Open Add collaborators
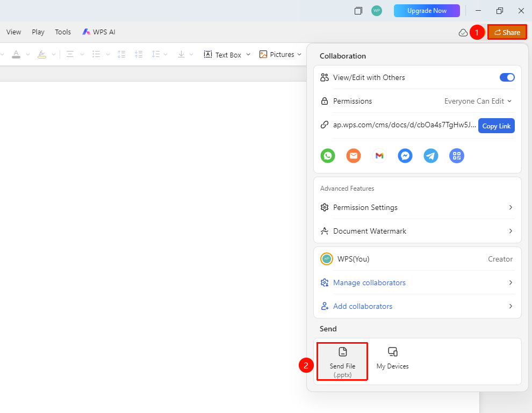The image size is (532, 413). [418, 307]
